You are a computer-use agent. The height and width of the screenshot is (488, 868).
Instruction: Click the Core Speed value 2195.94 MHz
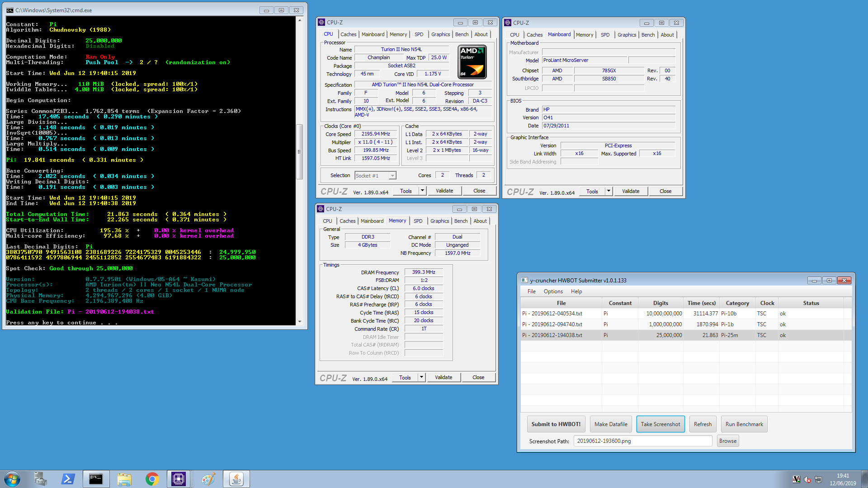click(x=376, y=134)
